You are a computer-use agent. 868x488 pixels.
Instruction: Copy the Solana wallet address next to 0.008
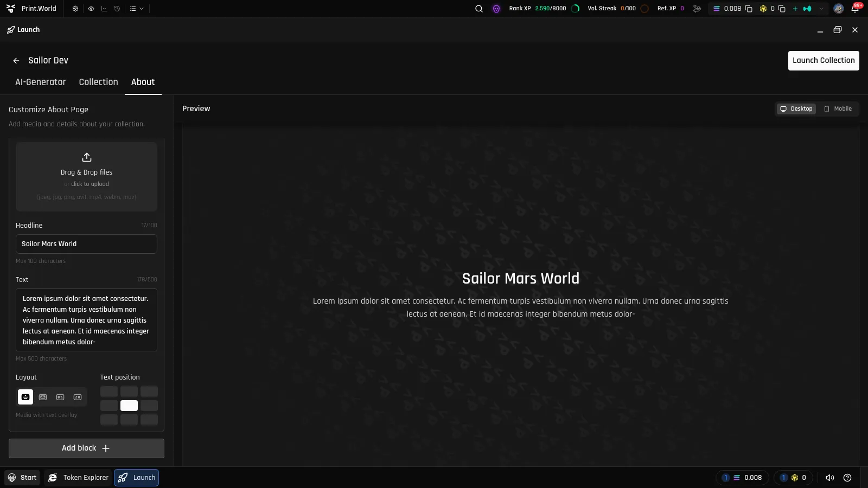749,9
